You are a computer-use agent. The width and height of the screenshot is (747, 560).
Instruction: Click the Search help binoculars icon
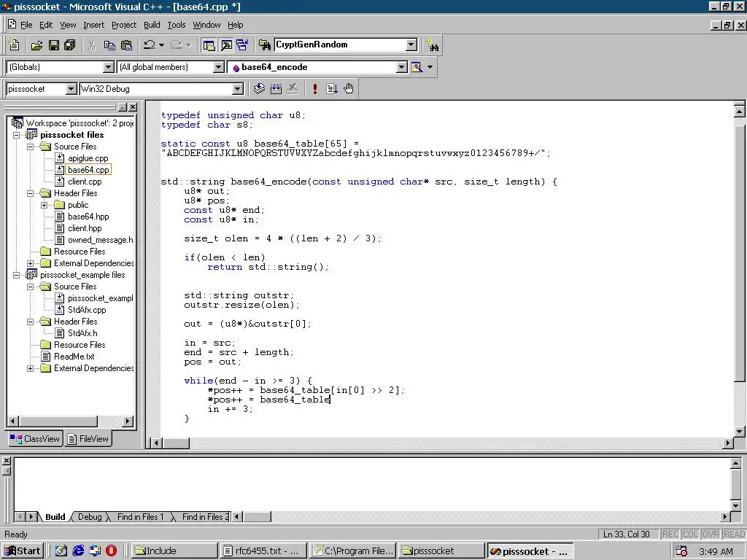tap(433, 45)
